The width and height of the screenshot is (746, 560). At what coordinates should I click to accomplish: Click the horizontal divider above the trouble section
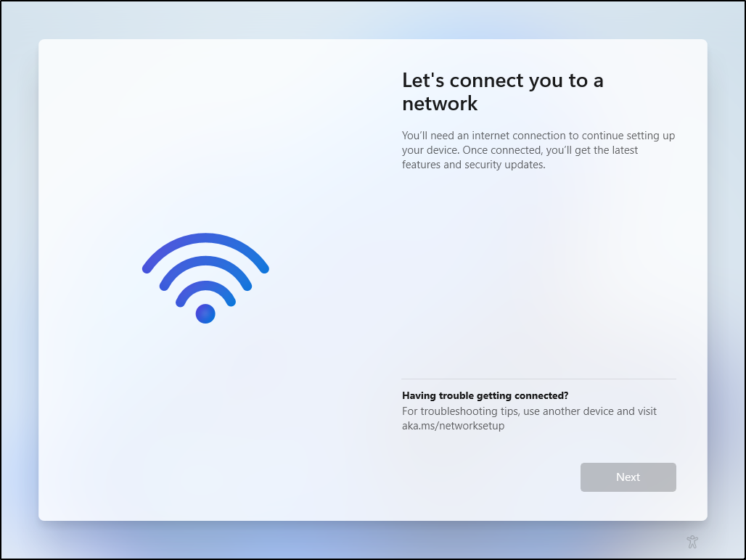[538, 379]
